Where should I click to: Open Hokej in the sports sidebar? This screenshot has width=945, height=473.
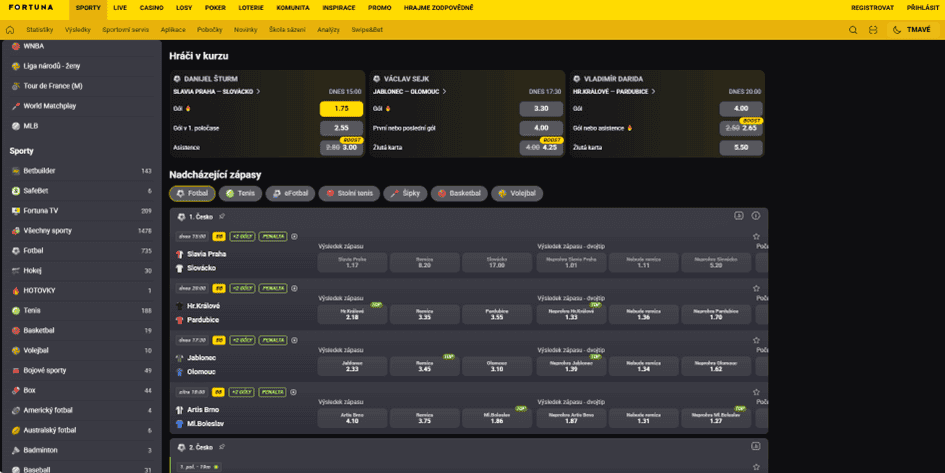pyautogui.click(x=81, y=271)
